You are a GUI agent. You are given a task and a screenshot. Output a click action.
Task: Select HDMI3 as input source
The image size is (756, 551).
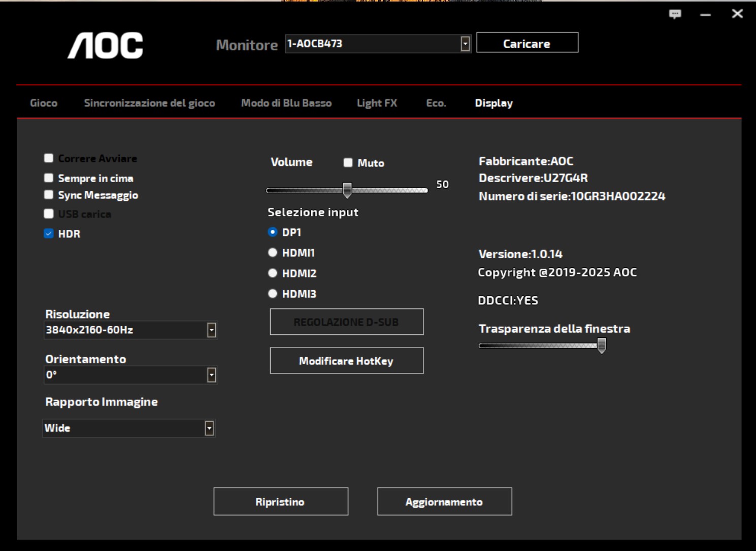point(273,294)
